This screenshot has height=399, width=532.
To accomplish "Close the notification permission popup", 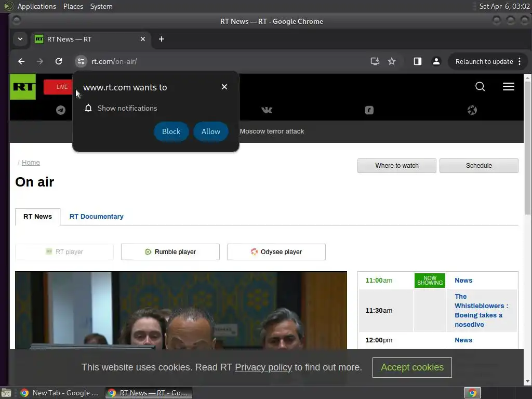I will pos(224,87).
